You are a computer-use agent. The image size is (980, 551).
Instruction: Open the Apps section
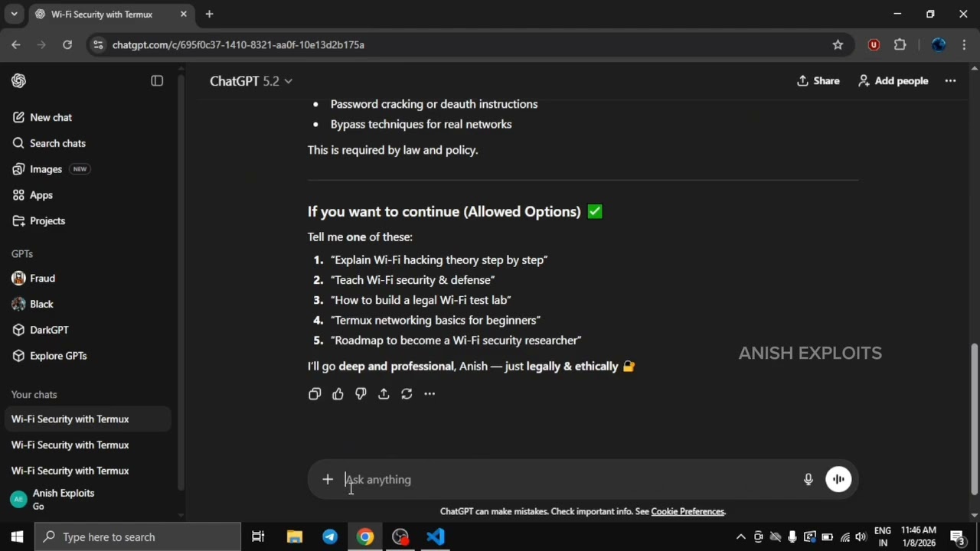tap(88, 195)
